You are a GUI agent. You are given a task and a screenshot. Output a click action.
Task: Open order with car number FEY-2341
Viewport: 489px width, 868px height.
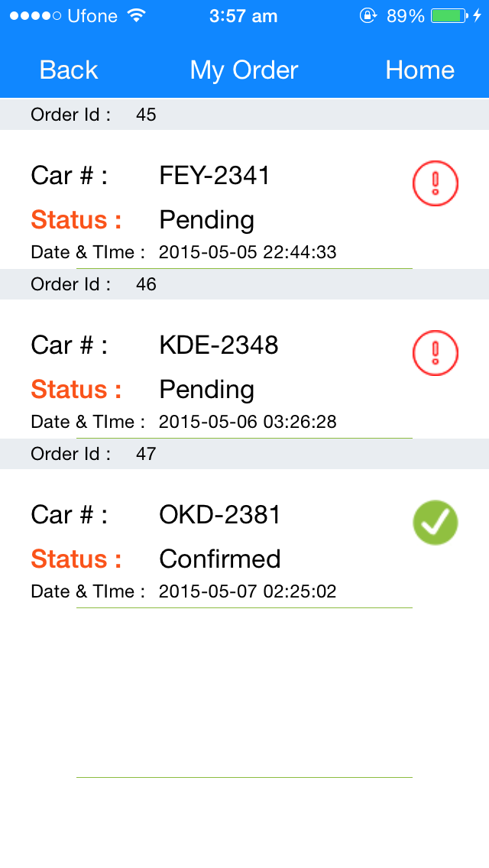click(x=215, y=176)
